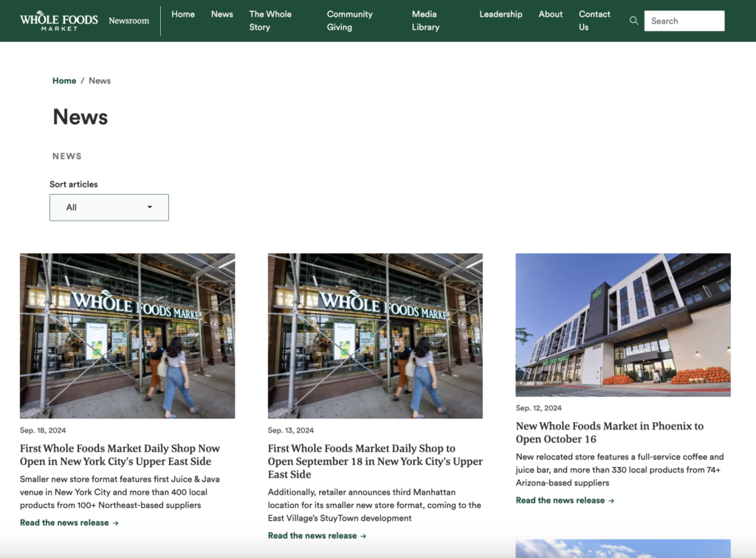Image resolution: width=756 pixels, height=558 pixels.
Task: Open the Phoenix store building photo
Action: [623, 325]
